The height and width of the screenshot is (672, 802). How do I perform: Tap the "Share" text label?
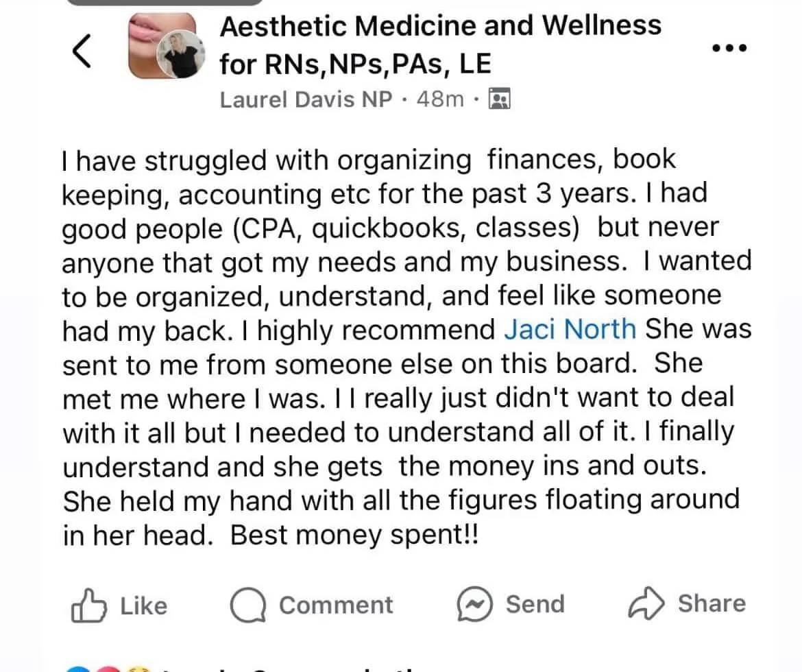712,603
